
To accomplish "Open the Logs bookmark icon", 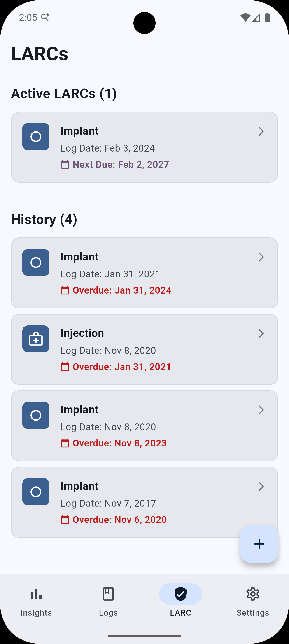I will point(108,594).
